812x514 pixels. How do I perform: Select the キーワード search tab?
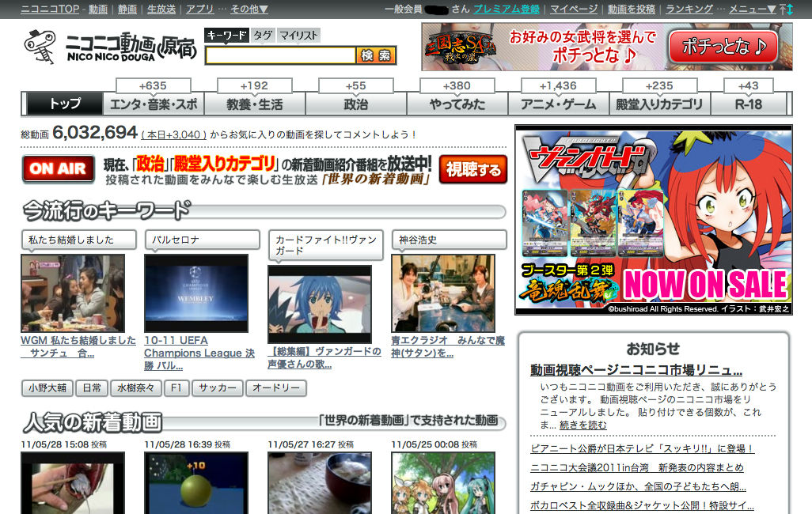click(x=227, y=36)
